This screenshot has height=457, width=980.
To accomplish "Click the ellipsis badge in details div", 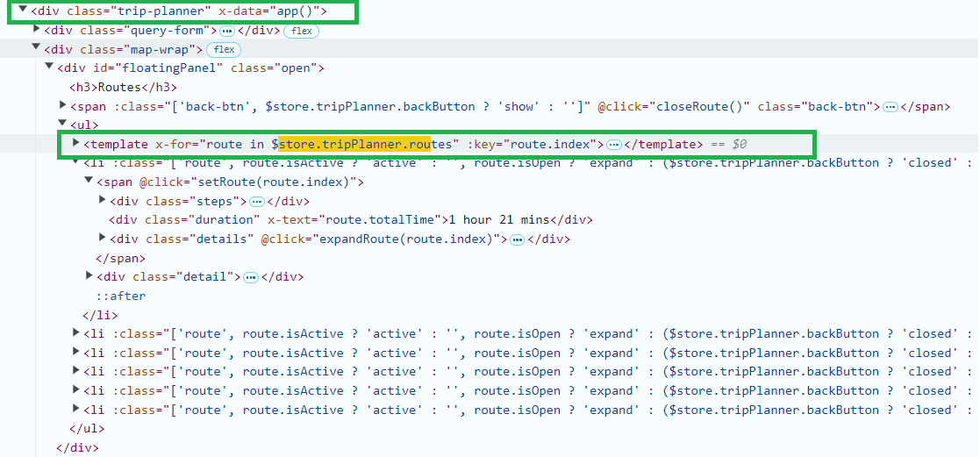I will 517,240.
